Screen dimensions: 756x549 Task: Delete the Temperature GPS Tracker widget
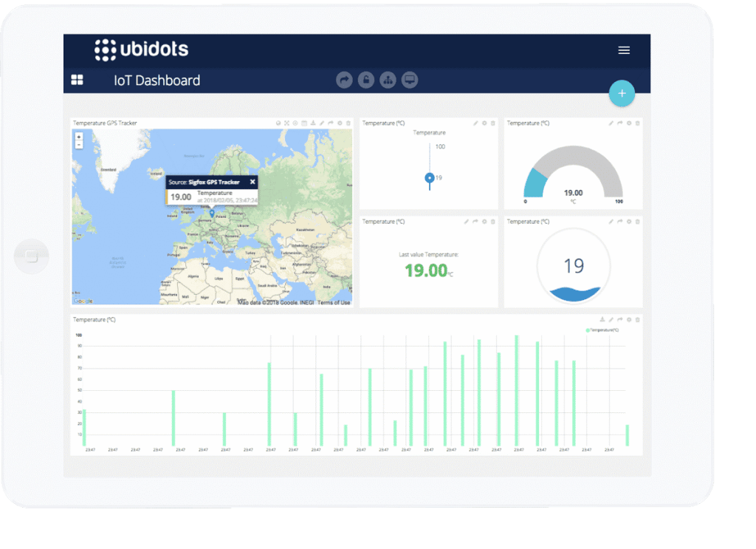pos(348,123)
